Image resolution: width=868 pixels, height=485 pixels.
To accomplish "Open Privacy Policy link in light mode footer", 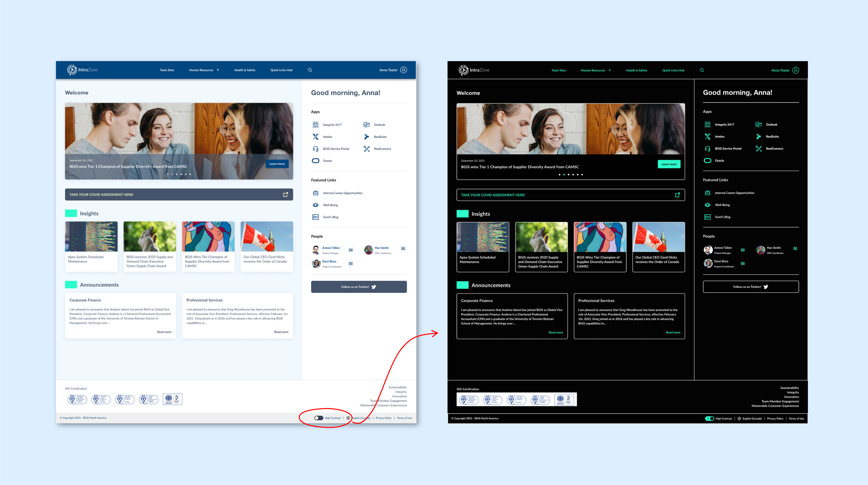I will [x=384, y=418].
